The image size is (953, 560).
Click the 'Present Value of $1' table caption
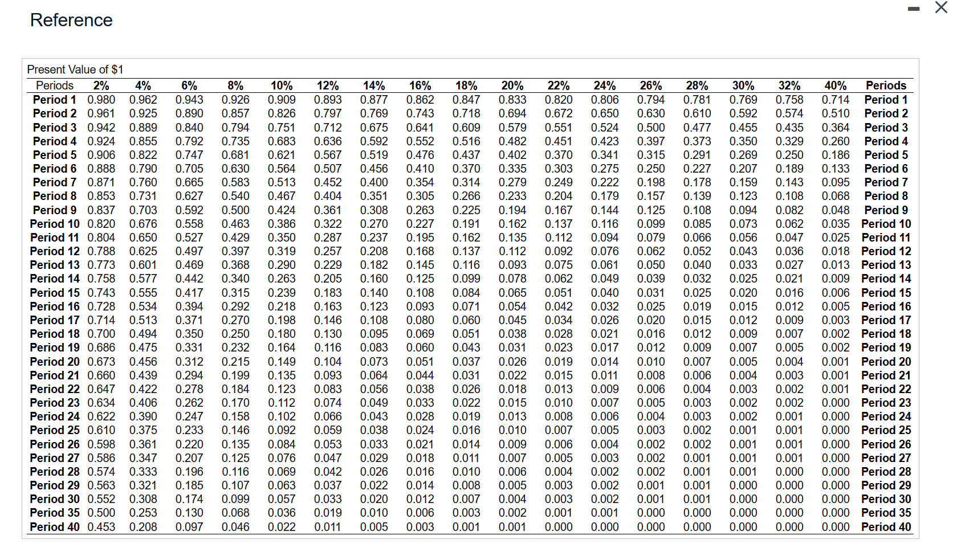click(x=75, y=70)
